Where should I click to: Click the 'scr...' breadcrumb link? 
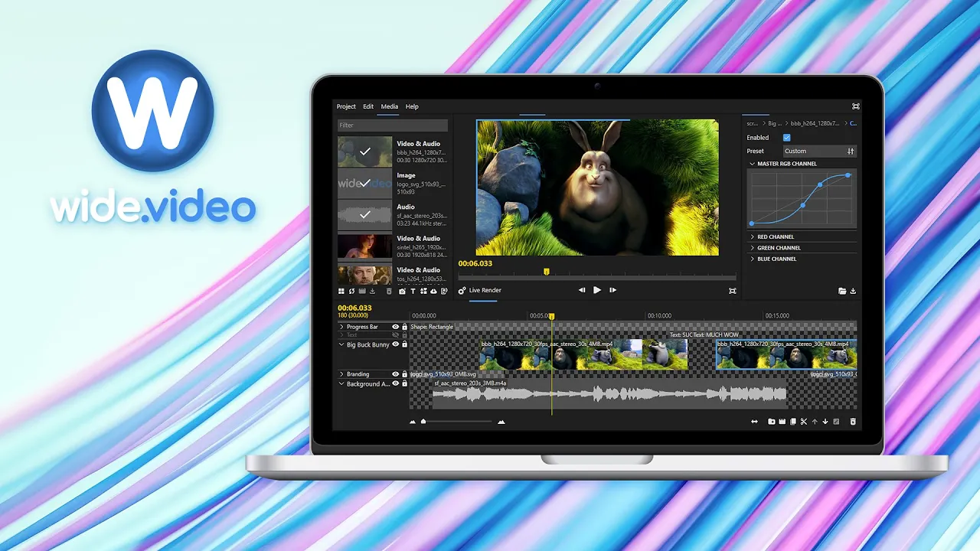pyautogui.click(x=753, y=123)
